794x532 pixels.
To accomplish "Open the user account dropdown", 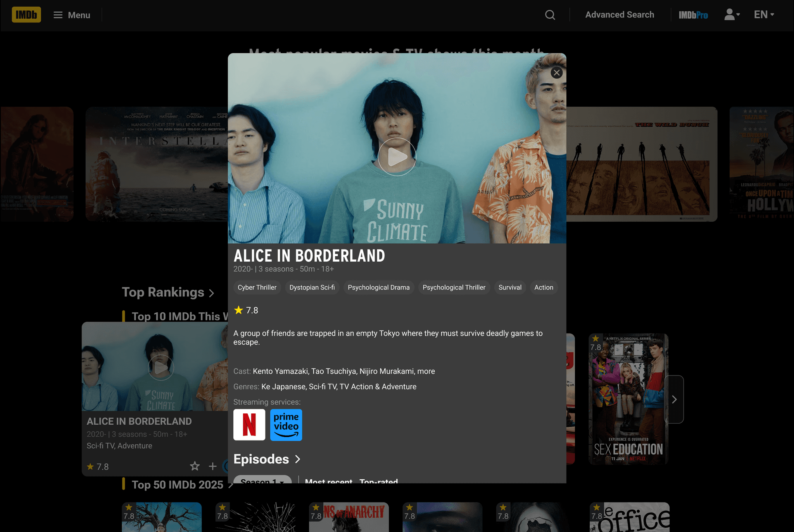I will coord(732,15).
